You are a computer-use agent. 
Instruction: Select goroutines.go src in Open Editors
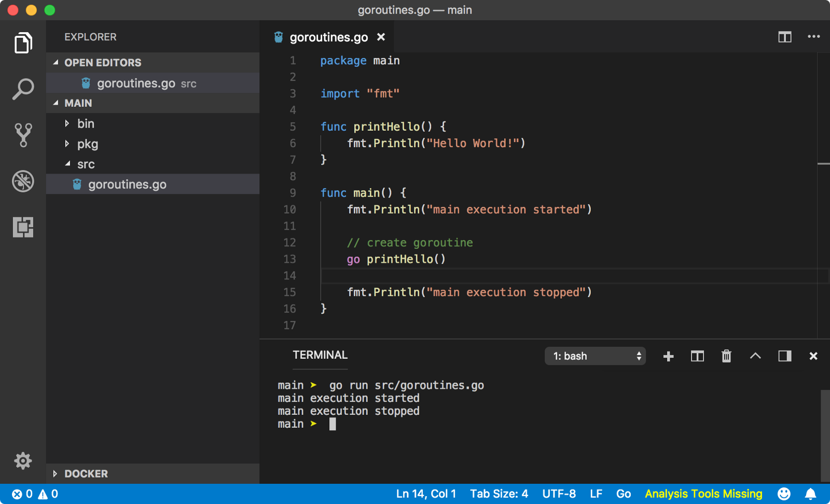(x=153, y=83)
